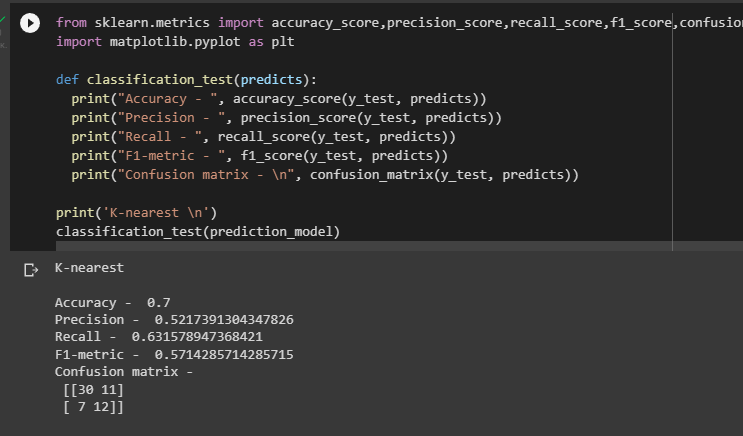The width and height of the screenshot is (743, 436).
Task: Click the 'import matplotlib.pyplot as plt' line
Action: click(x=175, y=42)
